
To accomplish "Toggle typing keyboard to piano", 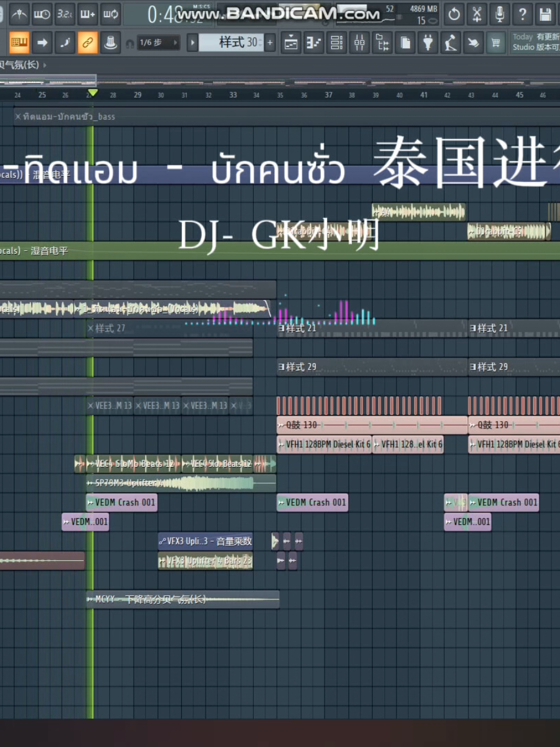I will click(x=19, y=43).
